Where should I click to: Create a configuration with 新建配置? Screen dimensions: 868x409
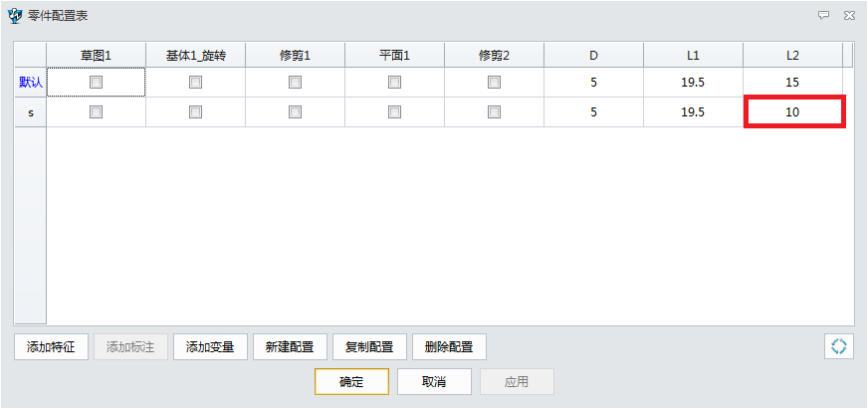point(290,347)
